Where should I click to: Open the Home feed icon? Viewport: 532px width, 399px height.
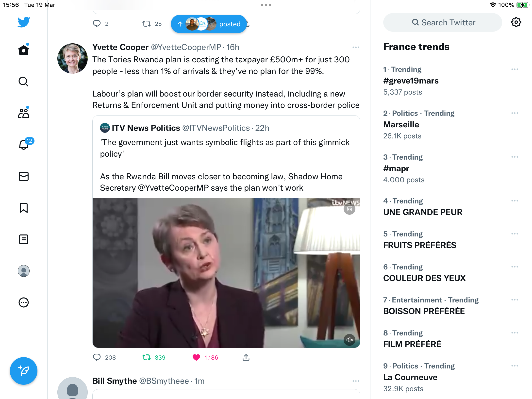point(24,50)
